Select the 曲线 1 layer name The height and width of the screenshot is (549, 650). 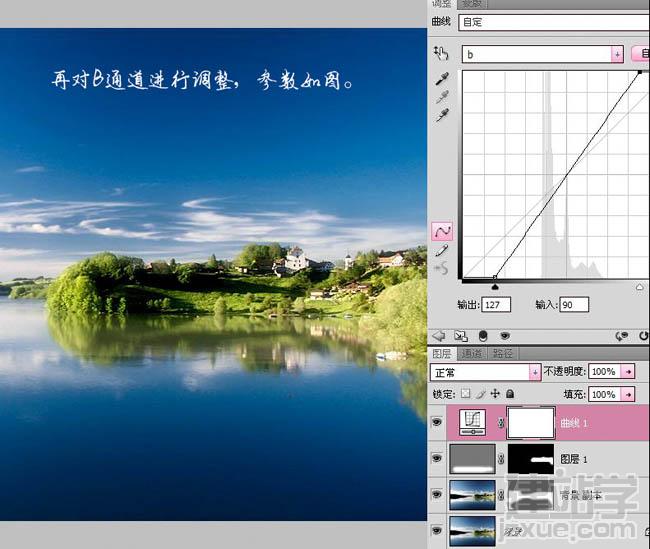coord(574,423)
